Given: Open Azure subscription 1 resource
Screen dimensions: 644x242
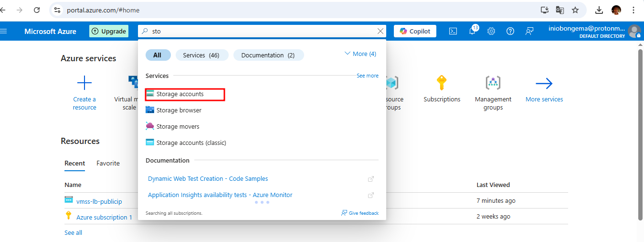Looking at the screenshot, I should (105, 217).
